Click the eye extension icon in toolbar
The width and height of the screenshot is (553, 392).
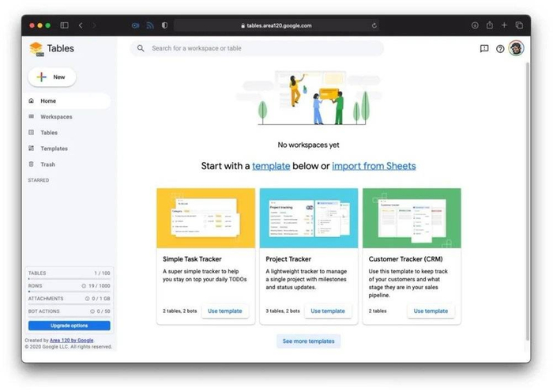click(135, 25)
